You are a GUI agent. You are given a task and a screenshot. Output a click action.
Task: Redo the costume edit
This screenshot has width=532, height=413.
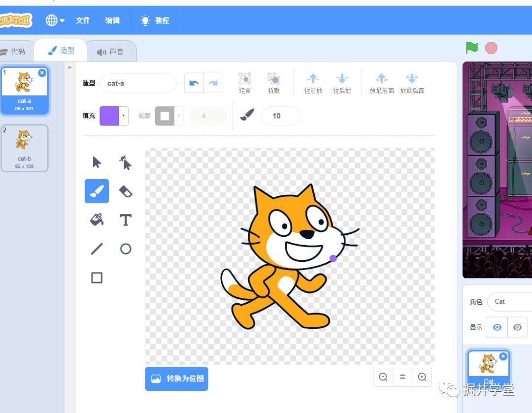(213, 83)
